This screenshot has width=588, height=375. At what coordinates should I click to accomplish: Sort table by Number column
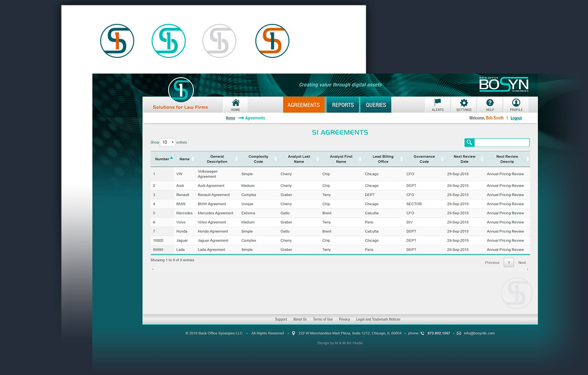coord(163,159)
